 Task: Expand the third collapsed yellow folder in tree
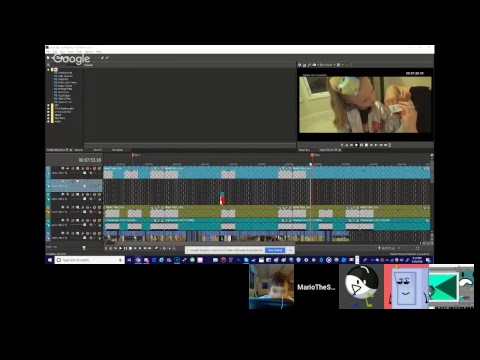click(x=48, y=112)
